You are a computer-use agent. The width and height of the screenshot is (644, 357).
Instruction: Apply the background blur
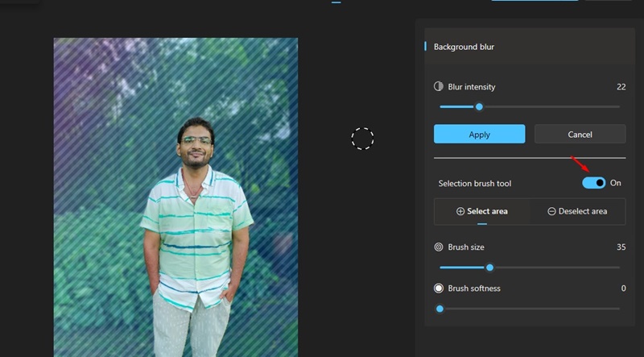[x=479, y=134]
